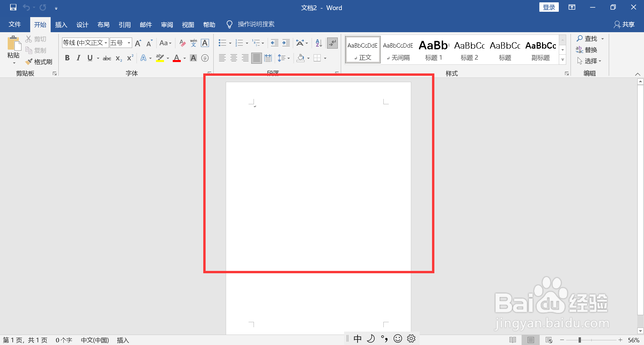Switch to the Layout (布局) tab
This screenshot has height=345, width=644.
103,24
